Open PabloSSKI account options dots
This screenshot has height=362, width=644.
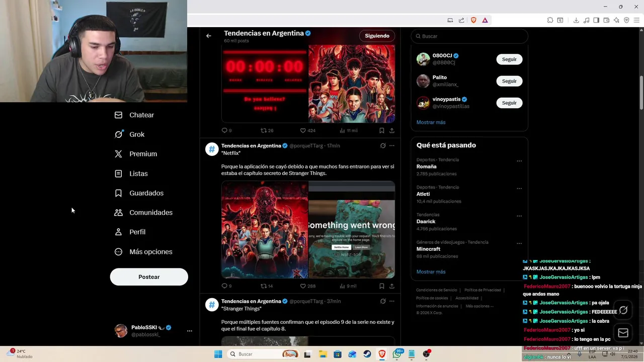190,331
